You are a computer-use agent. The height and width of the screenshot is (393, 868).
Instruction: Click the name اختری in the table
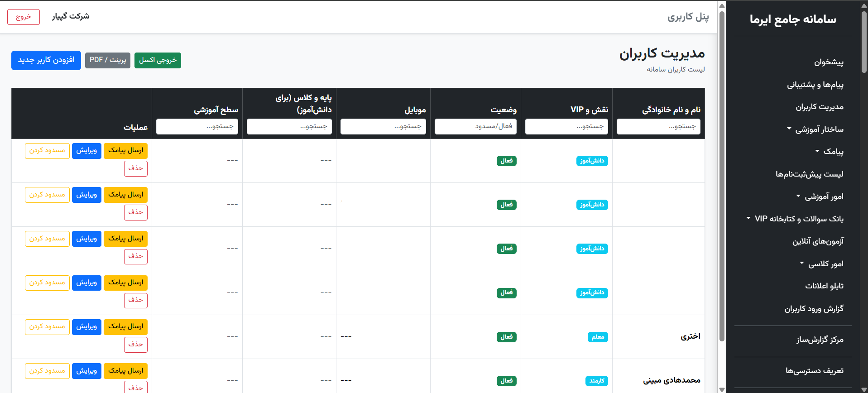point(690,336)
